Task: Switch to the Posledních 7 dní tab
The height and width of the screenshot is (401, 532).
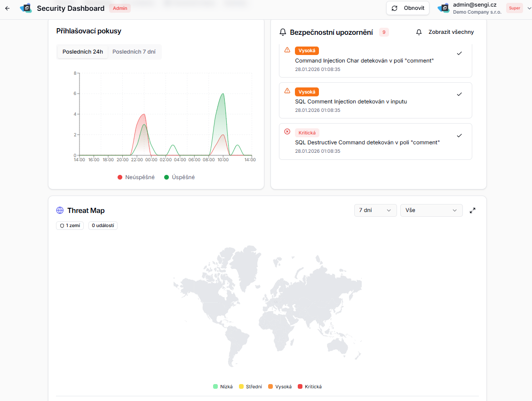Action: pos(134,52)
